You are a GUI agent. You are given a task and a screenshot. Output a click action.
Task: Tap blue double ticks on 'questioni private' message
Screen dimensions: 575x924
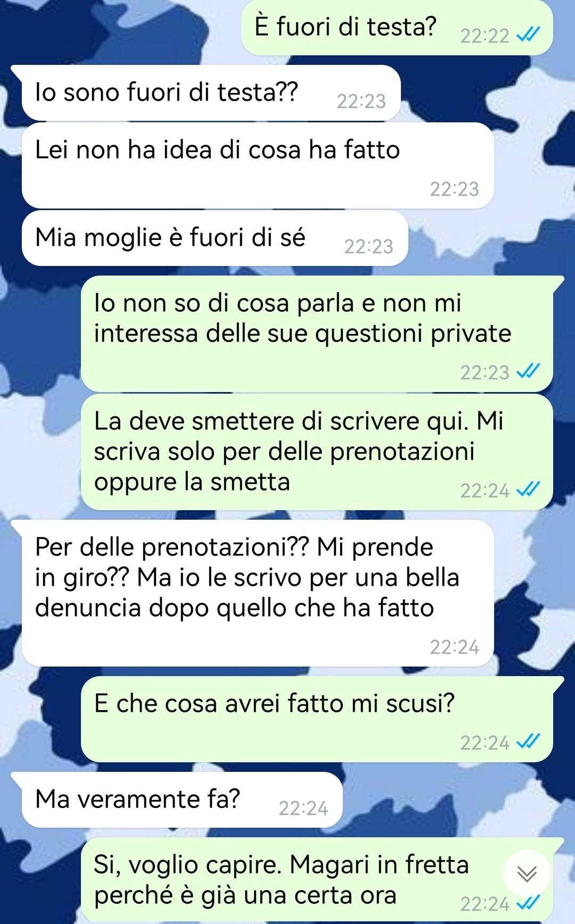point(529,371)
